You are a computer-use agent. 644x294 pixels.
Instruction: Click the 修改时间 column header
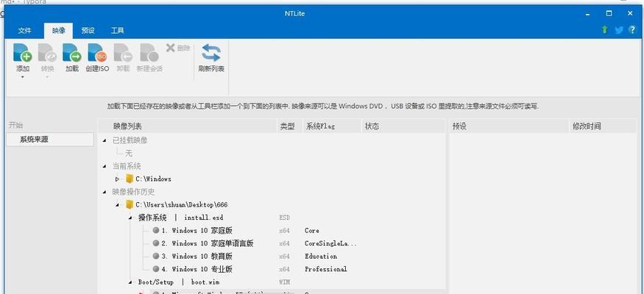[603, 126]
